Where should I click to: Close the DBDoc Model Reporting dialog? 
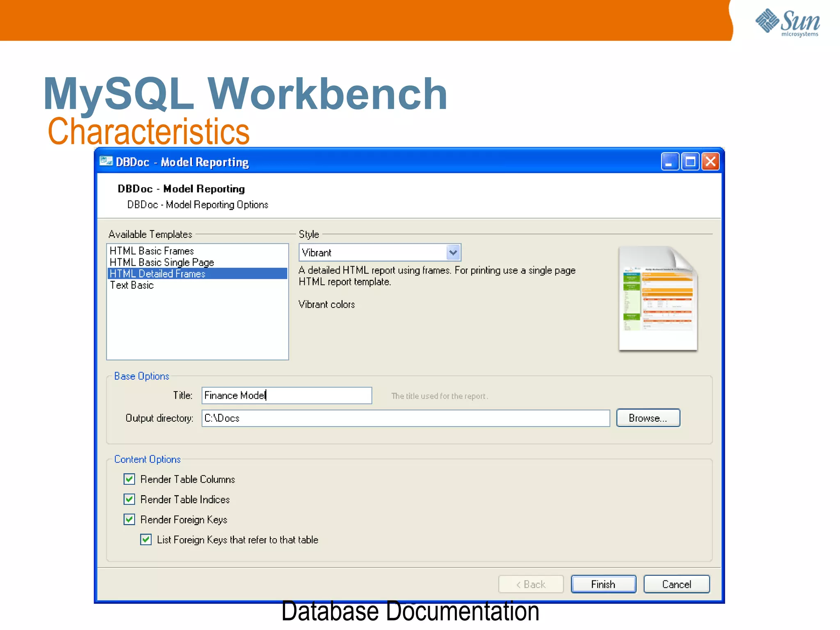coord(711,162)
